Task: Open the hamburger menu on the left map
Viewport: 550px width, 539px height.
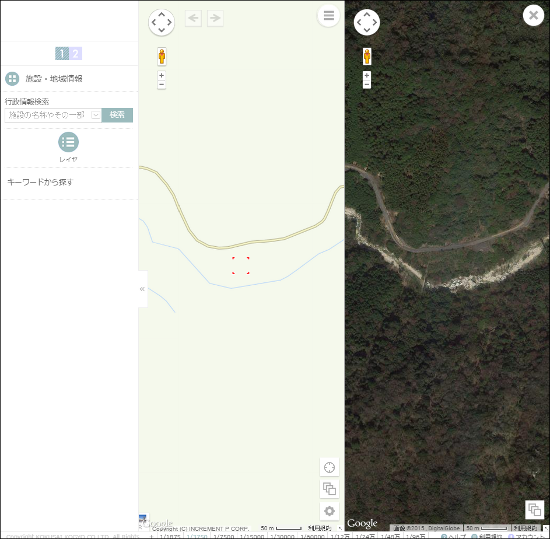Action: pos(328,15)
